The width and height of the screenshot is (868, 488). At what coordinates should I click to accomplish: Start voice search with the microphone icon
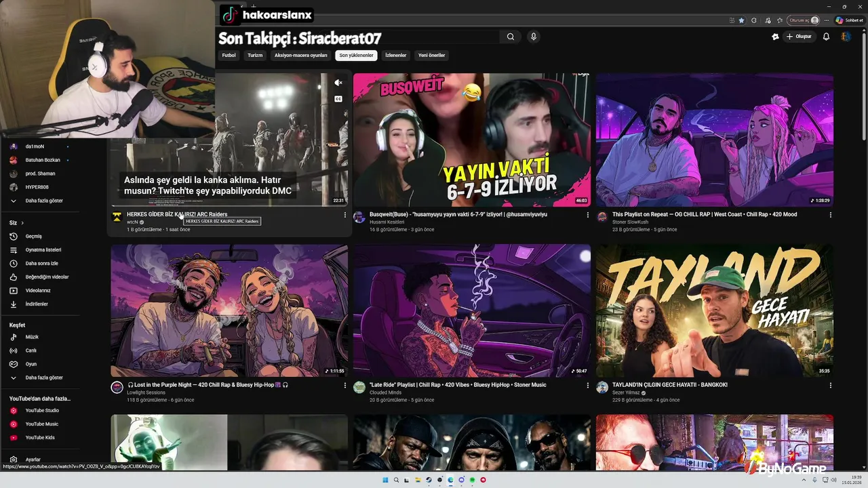[534, 37]
